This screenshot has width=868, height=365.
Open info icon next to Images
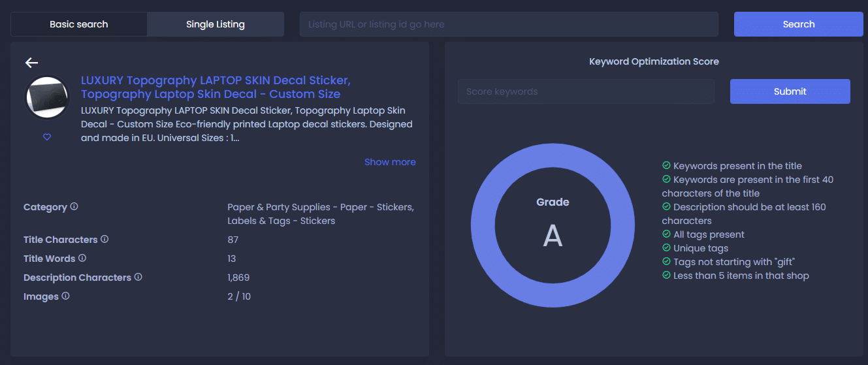pyautogui.click(x=65, y=296)
